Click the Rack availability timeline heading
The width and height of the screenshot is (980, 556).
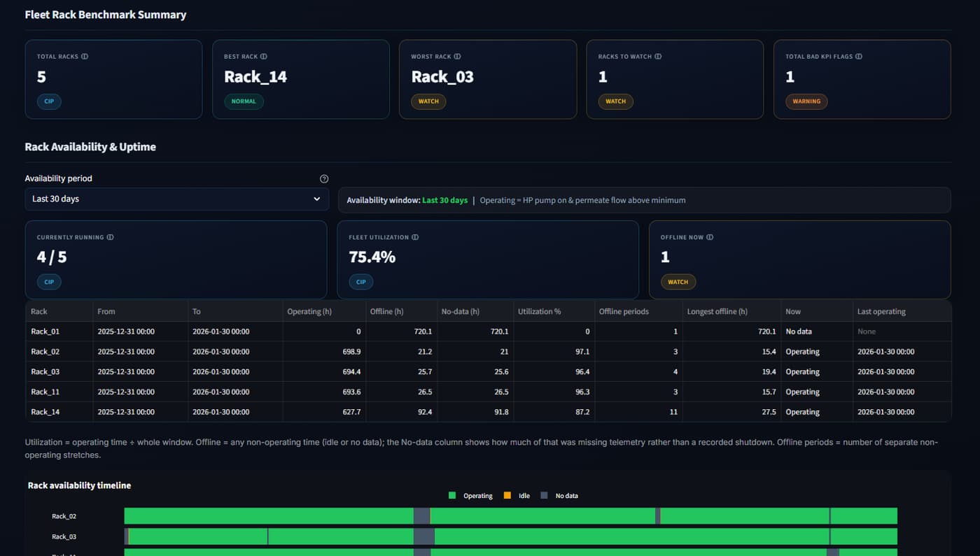[x=79, y=485]
